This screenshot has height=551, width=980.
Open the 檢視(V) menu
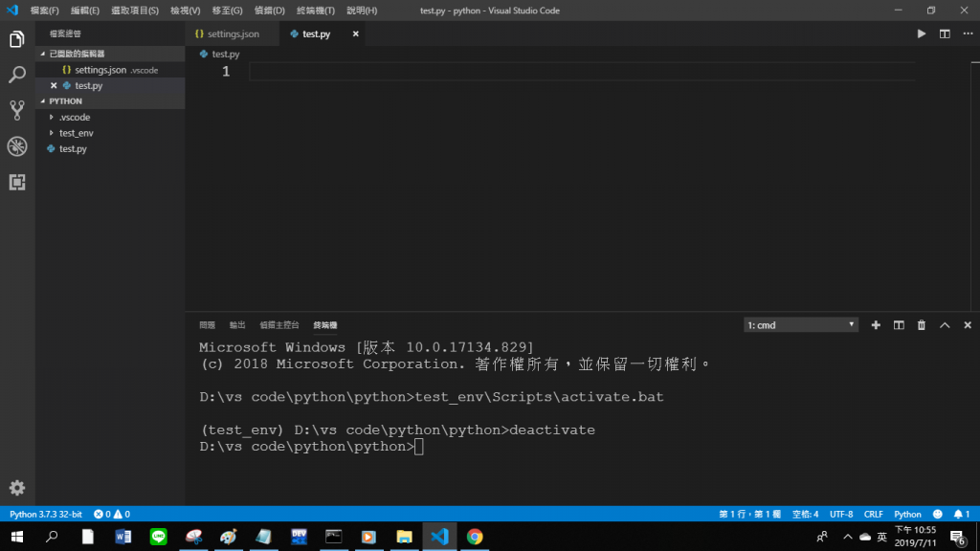click(x=185, y=11)
